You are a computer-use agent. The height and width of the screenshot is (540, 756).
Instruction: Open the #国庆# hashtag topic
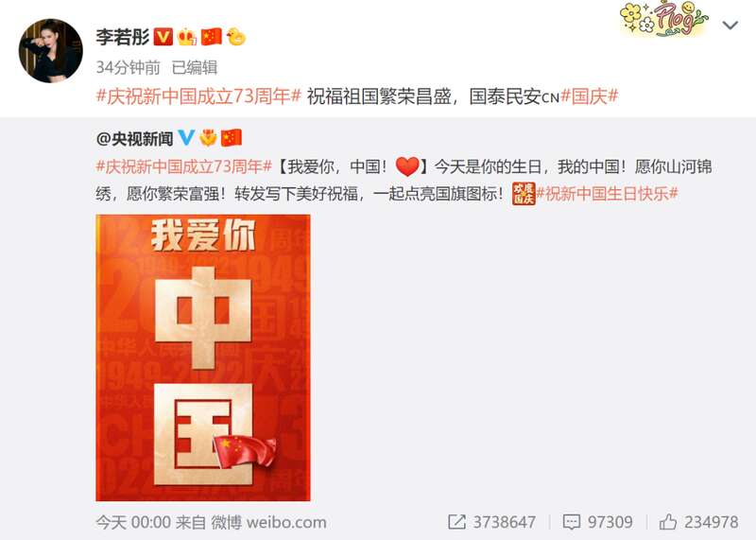(589, 96)
